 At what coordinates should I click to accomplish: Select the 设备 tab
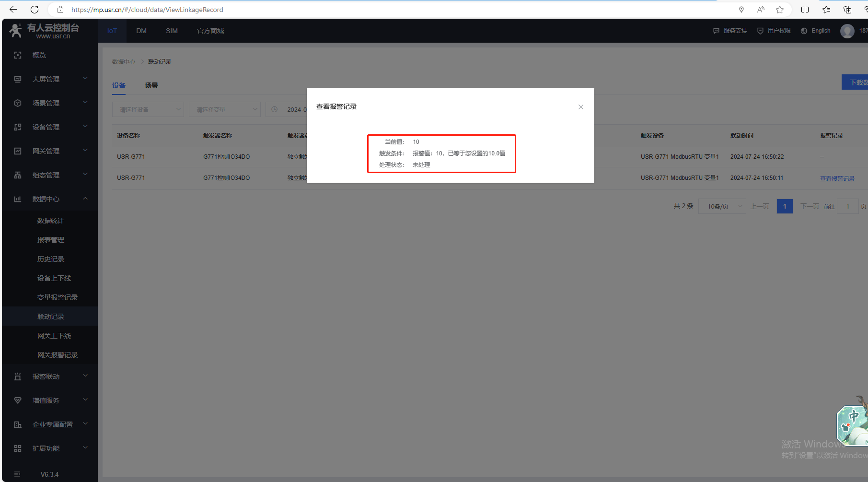[119, 85]
